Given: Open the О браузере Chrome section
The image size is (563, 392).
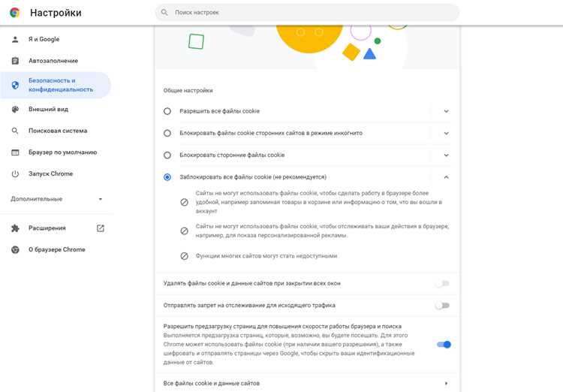Looking at the screenshot, I should pos(56,250).
